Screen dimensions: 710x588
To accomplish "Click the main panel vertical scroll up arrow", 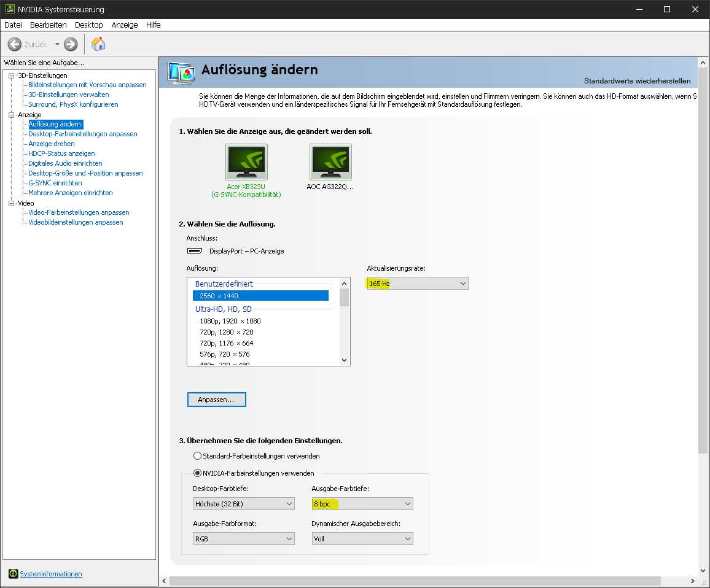I will tap(703, 63).
